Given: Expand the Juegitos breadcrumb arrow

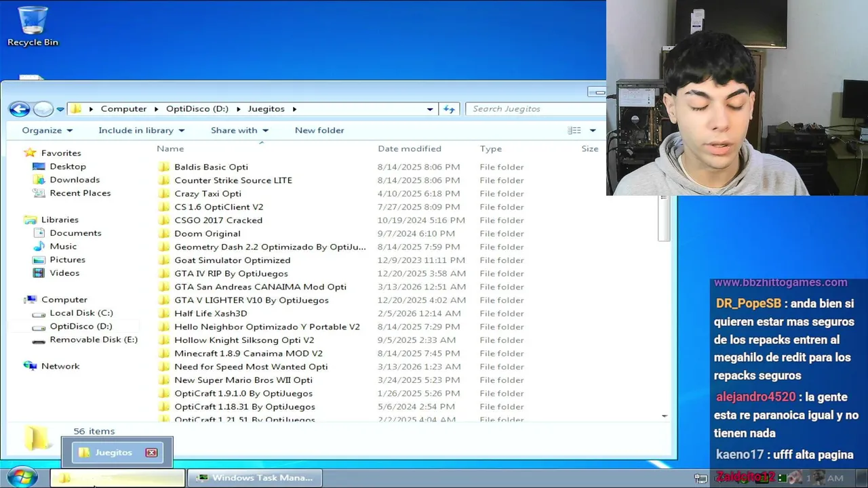Looking at the screenshot, I should tap(294, 108).
